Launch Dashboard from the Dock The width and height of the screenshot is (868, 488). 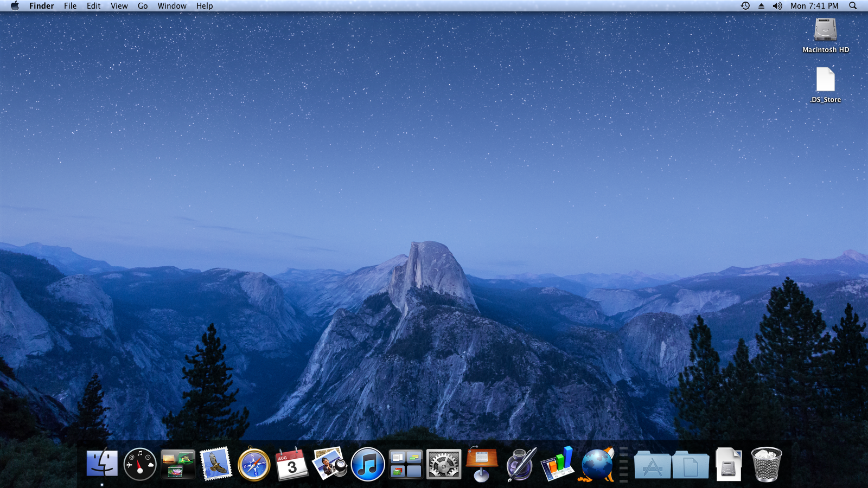(x=140, y=464)
